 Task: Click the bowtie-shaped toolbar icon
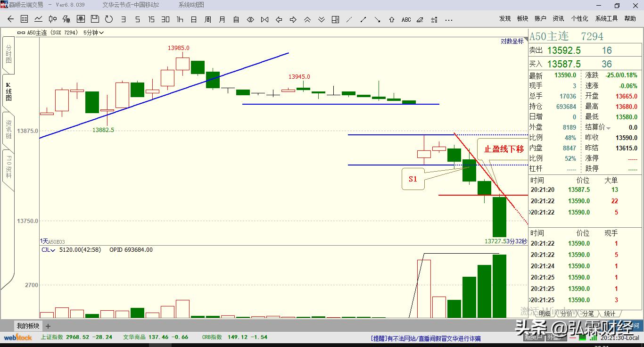point(264,19)
